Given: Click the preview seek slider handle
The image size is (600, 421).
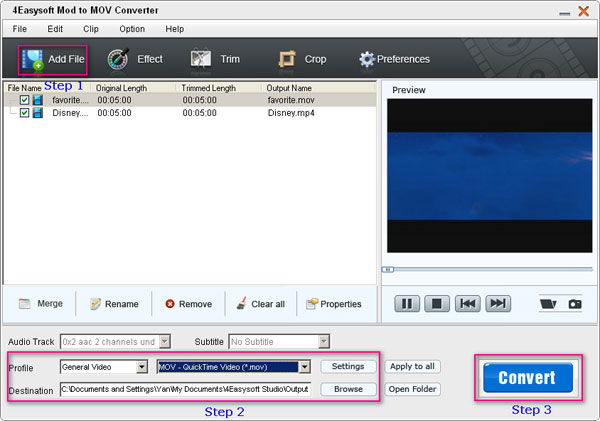Looking at the screenshot, I should click(388, 270).
